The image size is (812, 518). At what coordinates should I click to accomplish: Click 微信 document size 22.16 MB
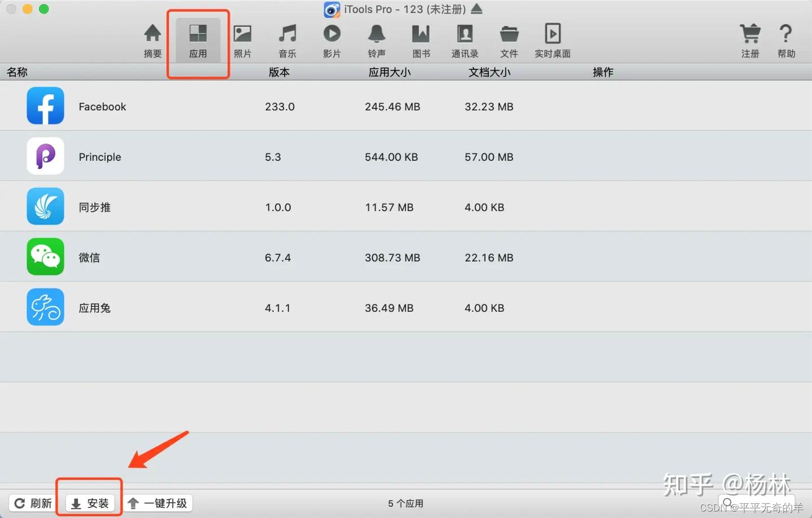[489, 258]
